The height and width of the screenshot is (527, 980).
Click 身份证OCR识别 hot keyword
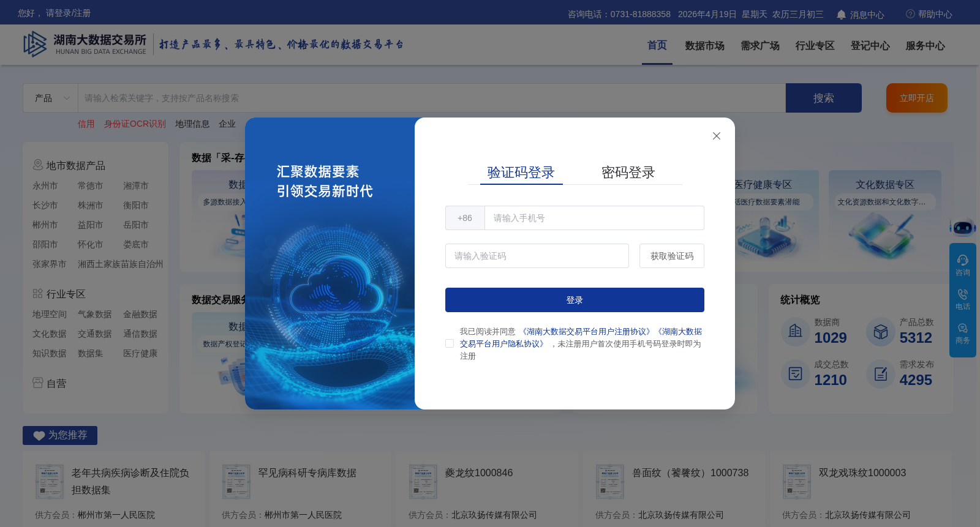pos(135,124)
